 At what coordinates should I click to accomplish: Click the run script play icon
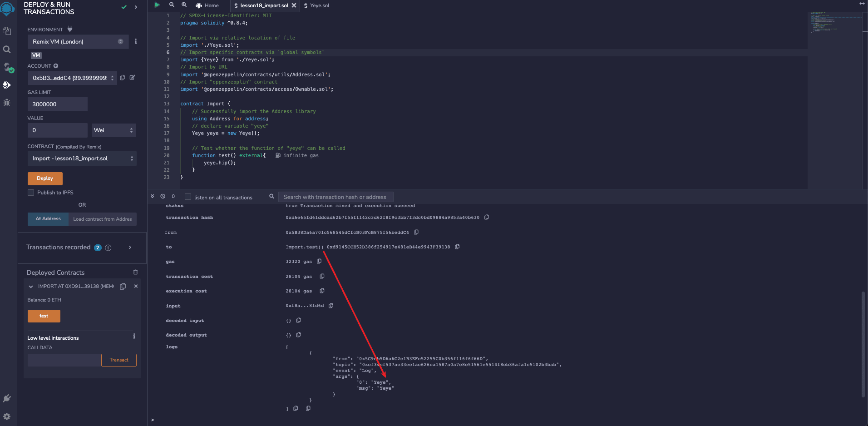pos(157,5)
